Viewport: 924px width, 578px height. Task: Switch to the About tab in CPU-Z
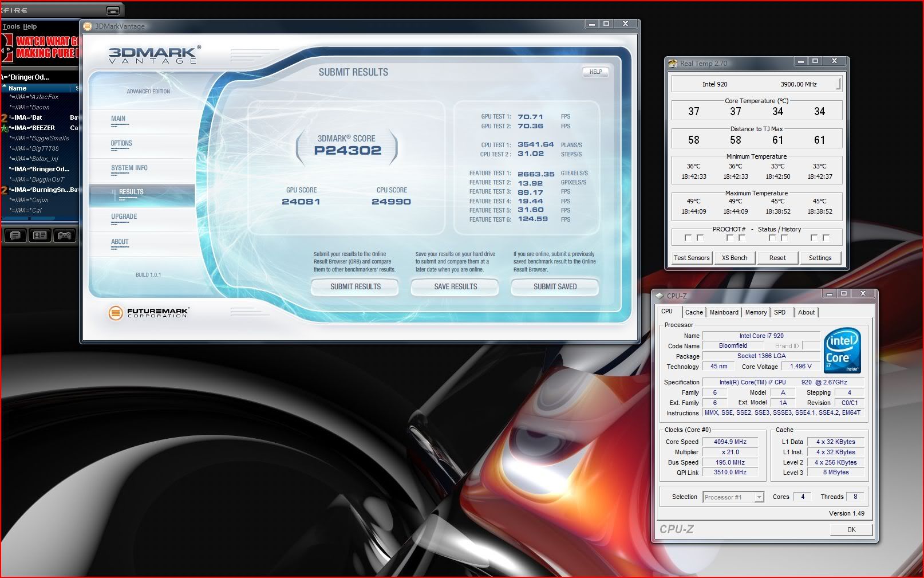point(806,312)
